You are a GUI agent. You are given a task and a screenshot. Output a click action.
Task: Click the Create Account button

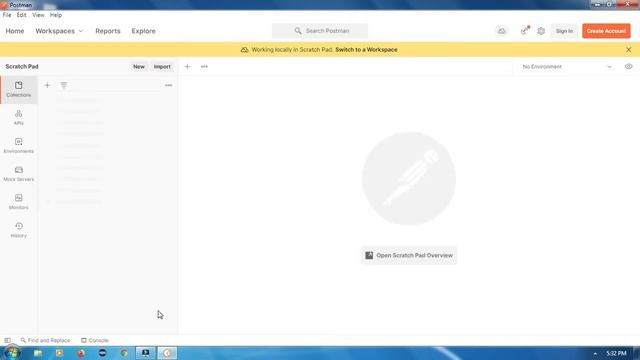(x=606, y=31)
